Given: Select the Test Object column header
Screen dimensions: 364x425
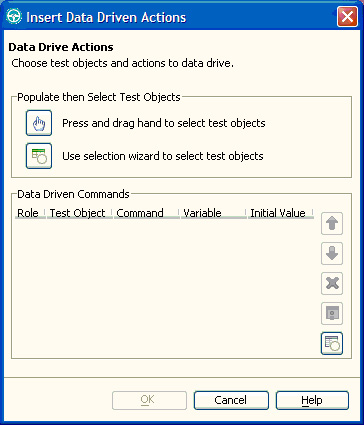Looking at the screenshot, I should 80,213.
